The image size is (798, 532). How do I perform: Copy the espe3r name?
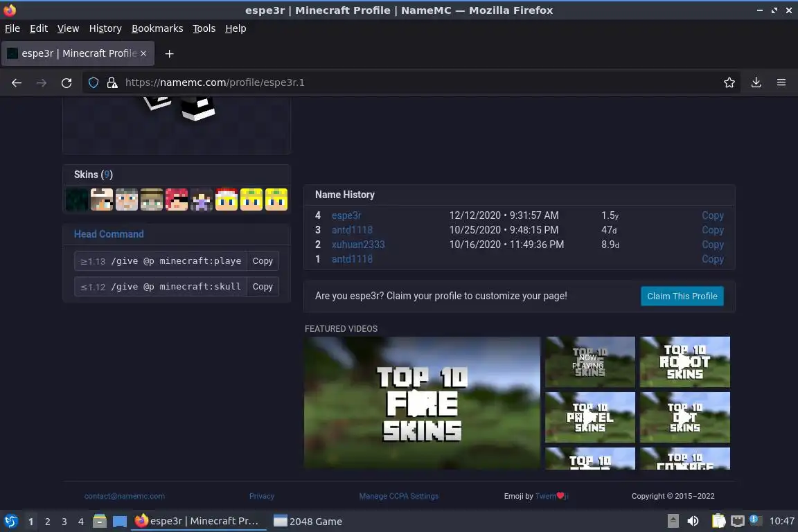coord(713,215)
